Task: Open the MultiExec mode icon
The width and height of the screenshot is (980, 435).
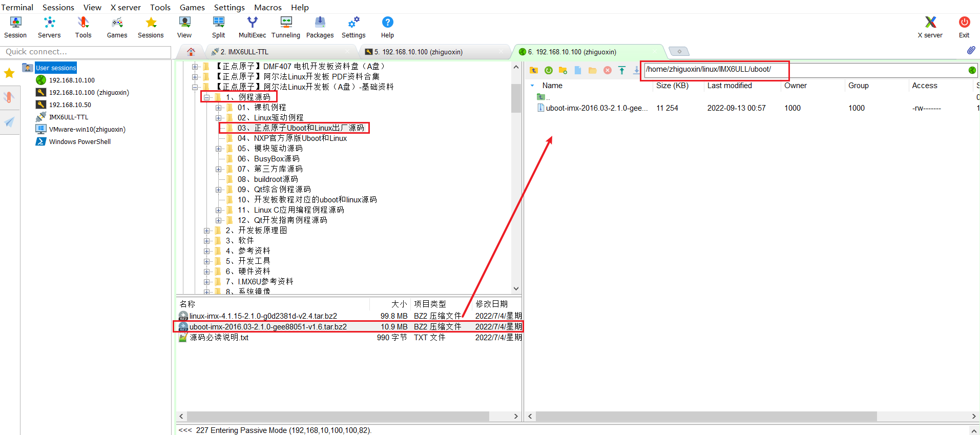Action: [x=252, y=27]
